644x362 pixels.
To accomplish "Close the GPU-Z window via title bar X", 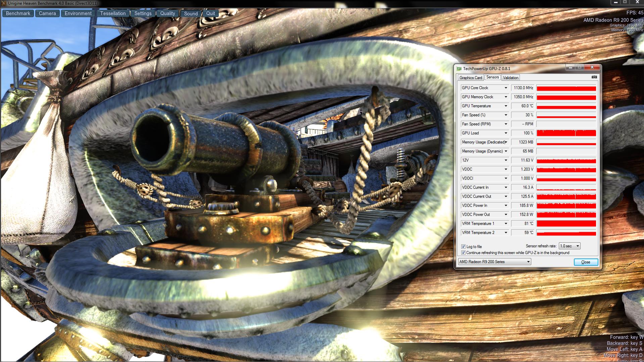I will coord(592,67).
